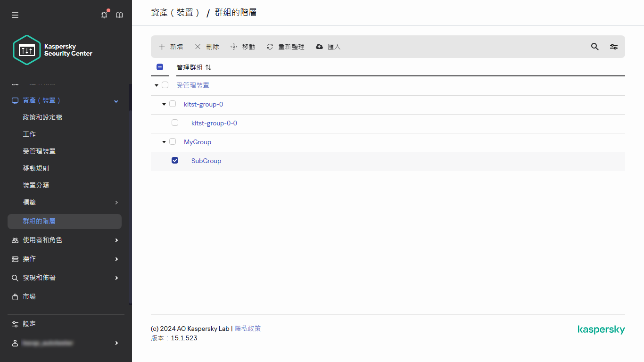
Task: Click the 新增 plus icon to add a group
Action: 162,47
